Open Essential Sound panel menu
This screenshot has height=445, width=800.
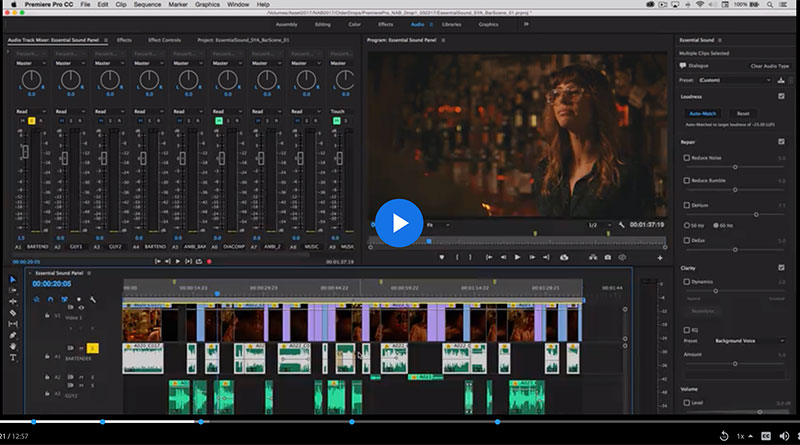719,40
